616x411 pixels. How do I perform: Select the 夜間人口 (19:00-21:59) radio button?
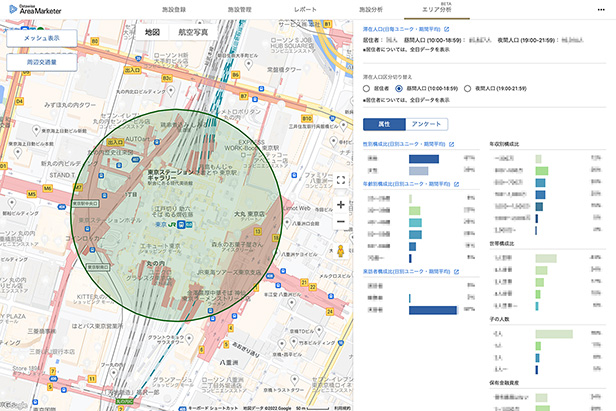[468, 88]
